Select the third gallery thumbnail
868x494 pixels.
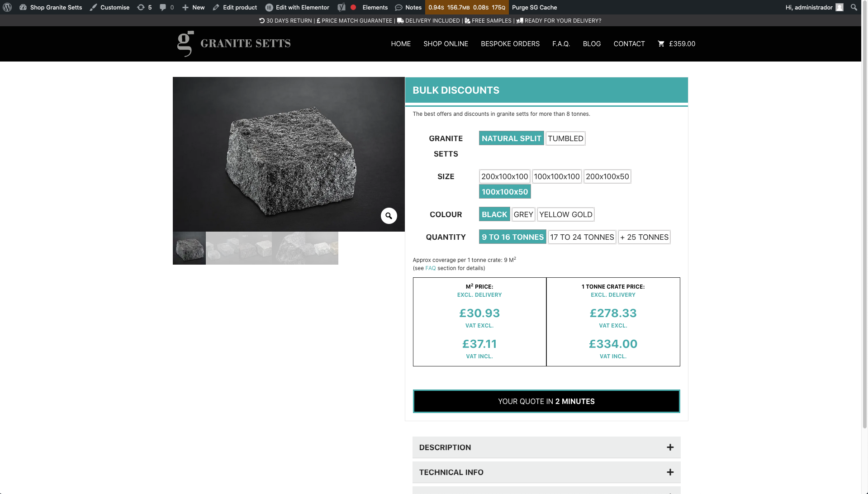coord(256,248)
